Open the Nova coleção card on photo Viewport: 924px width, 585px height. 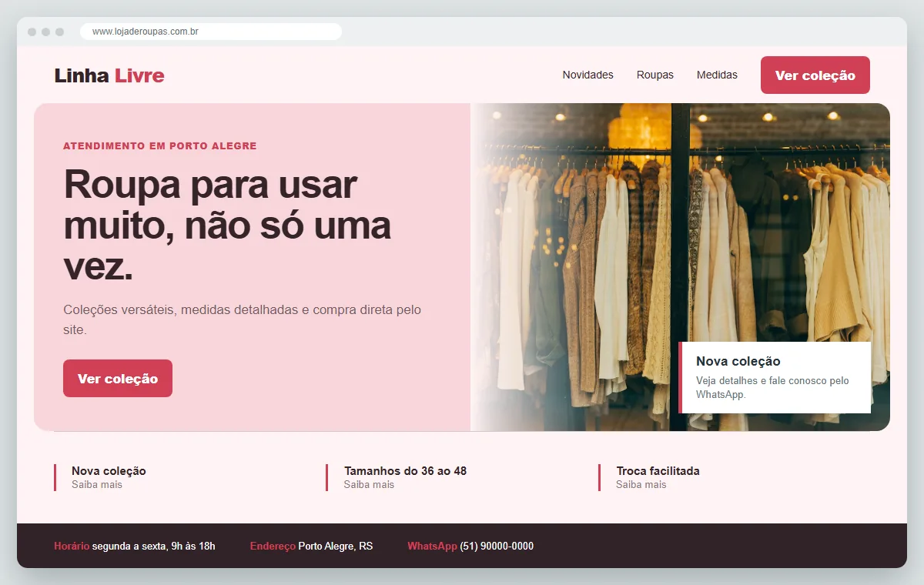(x=775, y=377)
